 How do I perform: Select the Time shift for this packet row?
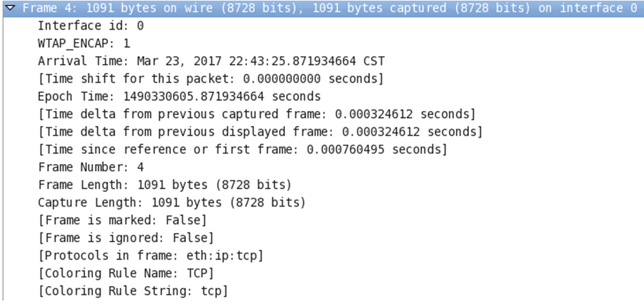[211, 79]
